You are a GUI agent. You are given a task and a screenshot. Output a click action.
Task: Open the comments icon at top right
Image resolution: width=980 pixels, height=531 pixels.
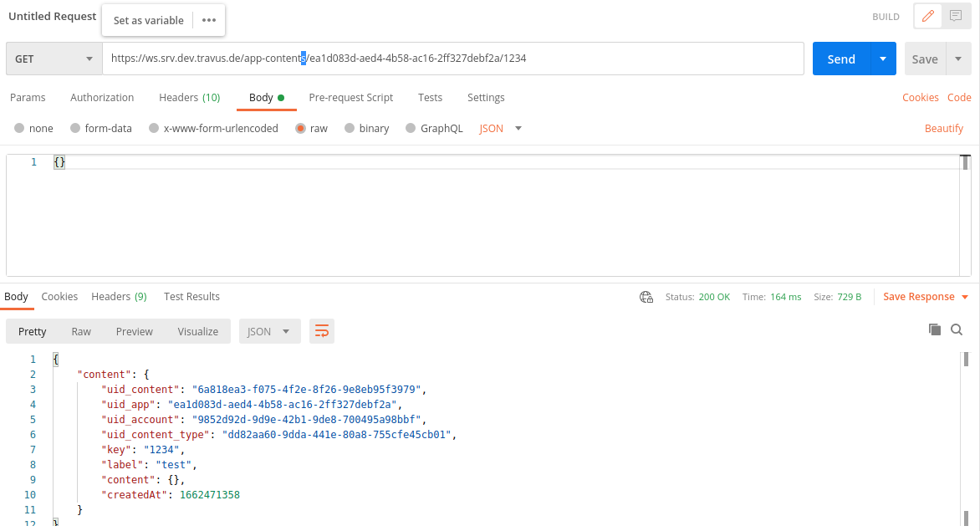click(x=953, y=16)
